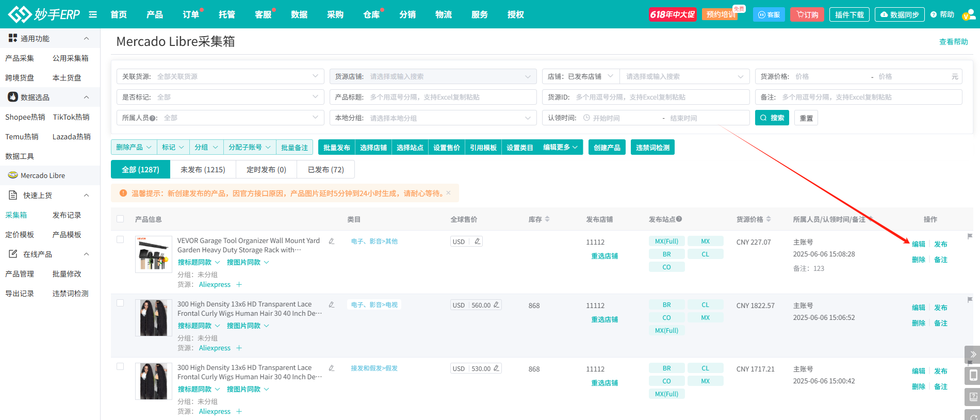Click the VEVOR product thumbnail image
980x420 pixels.
[154, 254]
